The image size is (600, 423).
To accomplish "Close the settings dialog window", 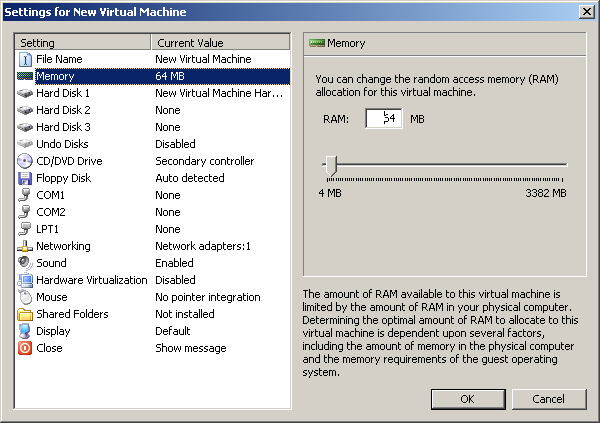I will click(587, 12).
